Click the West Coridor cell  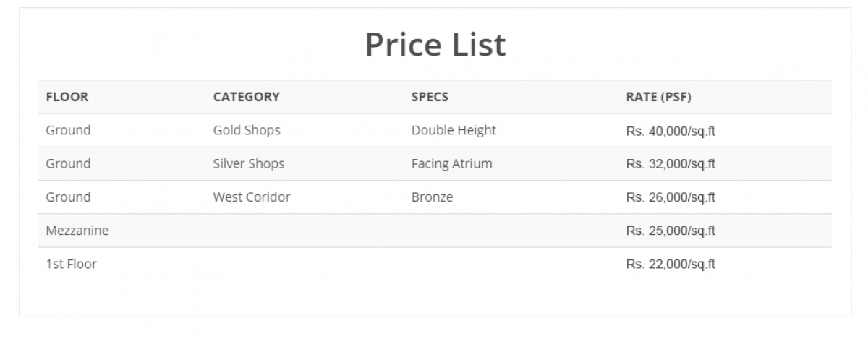point(252,197)
